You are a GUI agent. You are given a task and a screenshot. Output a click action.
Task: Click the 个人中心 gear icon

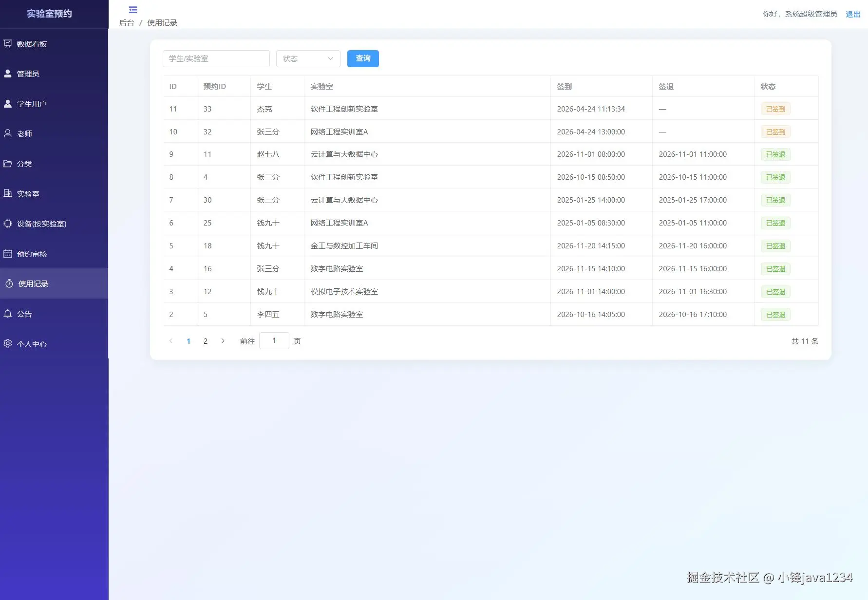8,343
